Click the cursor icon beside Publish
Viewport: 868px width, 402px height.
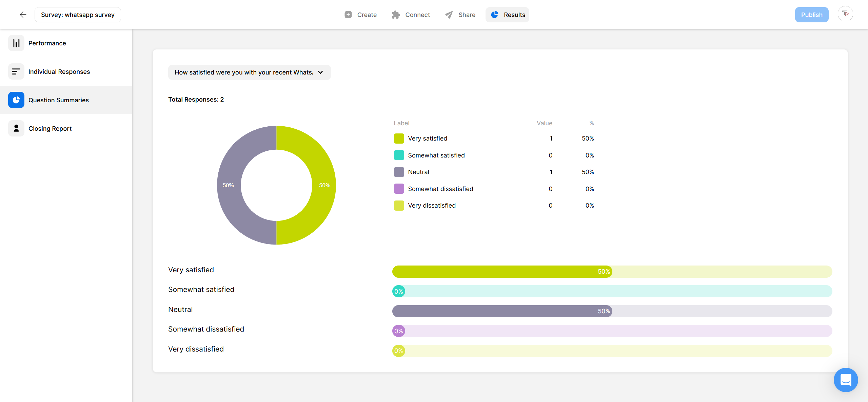(x=845, y=14)
